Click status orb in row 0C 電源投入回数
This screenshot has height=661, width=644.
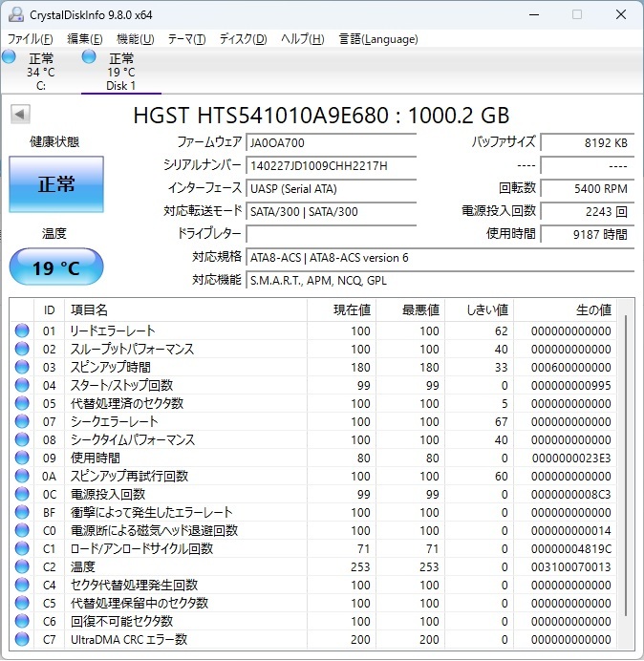pos(22,494)
